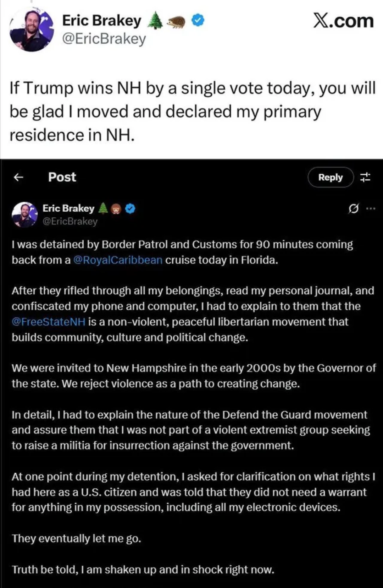This screenshot has height=588, width=383.
Task: Open the @FreeStateNH mention link
Action: click(49, 322)
